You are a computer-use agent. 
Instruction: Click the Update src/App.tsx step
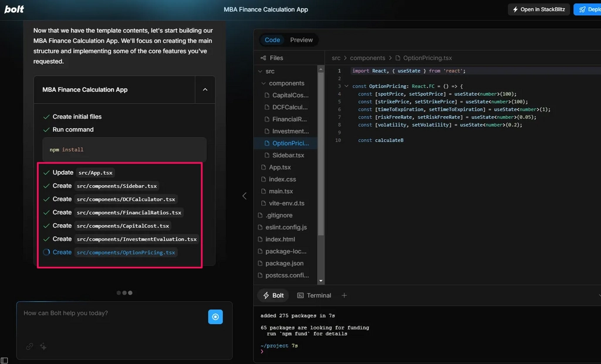tap(79, 173)
